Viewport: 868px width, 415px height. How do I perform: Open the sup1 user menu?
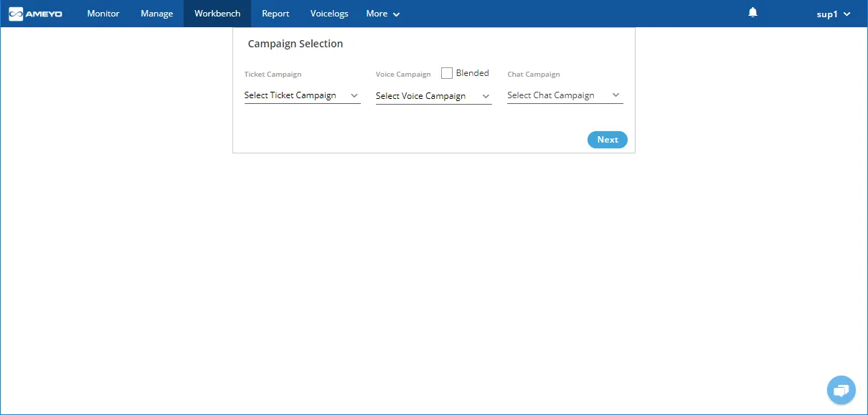[834, 14]
